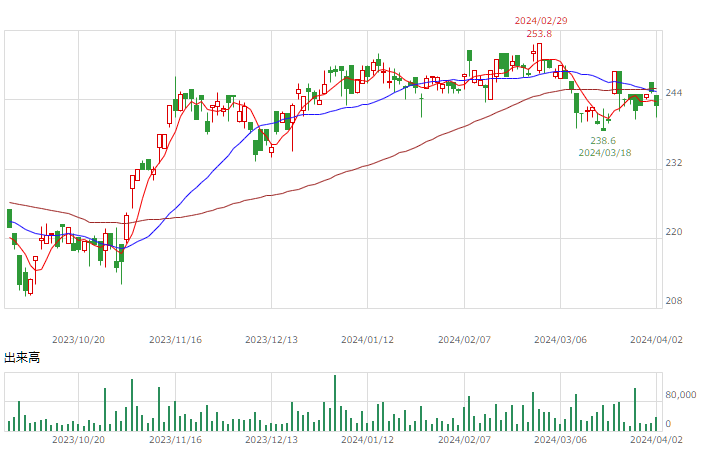Select the 2024/01/12 date under price chart
703x453 pixels.
367,340
